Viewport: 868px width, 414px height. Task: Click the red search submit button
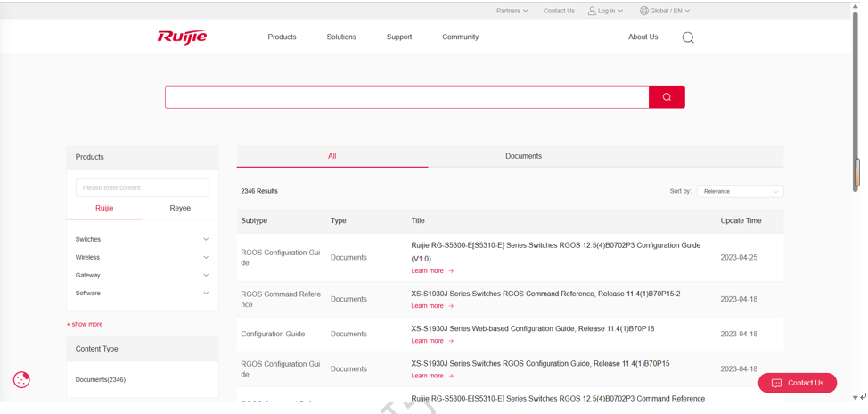[667, 97]
